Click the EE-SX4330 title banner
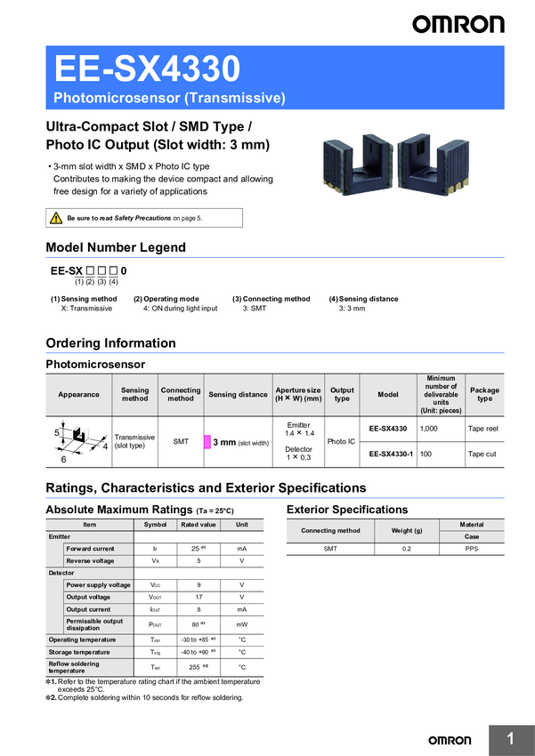 point(275,77)
